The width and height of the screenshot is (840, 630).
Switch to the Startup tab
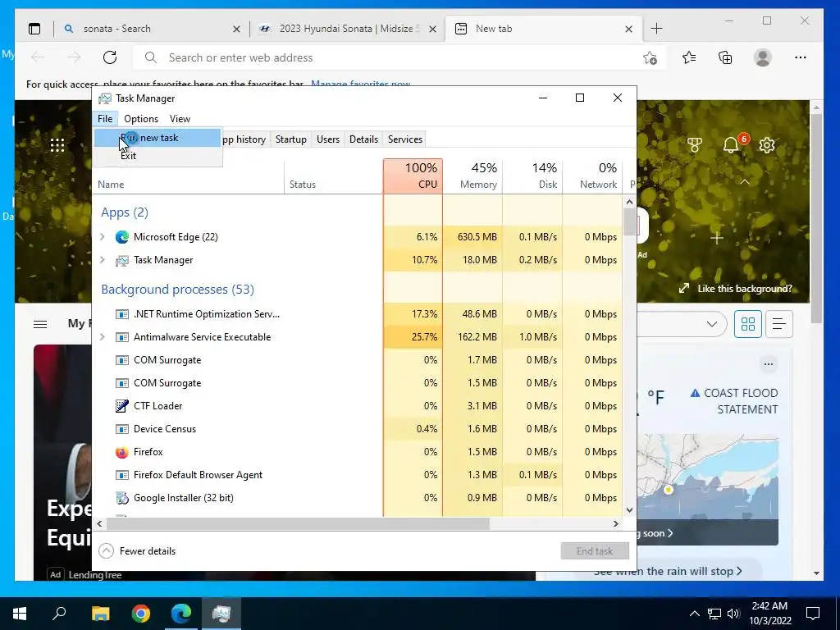[x=291, y=139]
